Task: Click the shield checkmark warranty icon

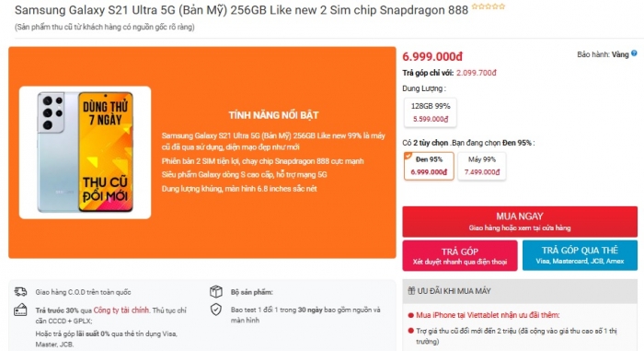Action: [x=216, y=310]
